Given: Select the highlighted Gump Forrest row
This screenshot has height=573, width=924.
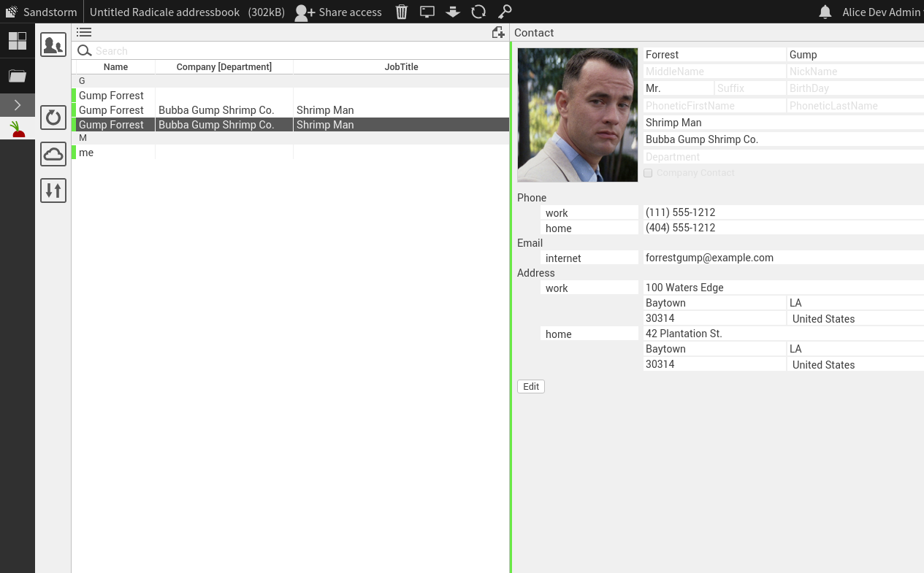Looking at the screenshot, I should point(292,125).
